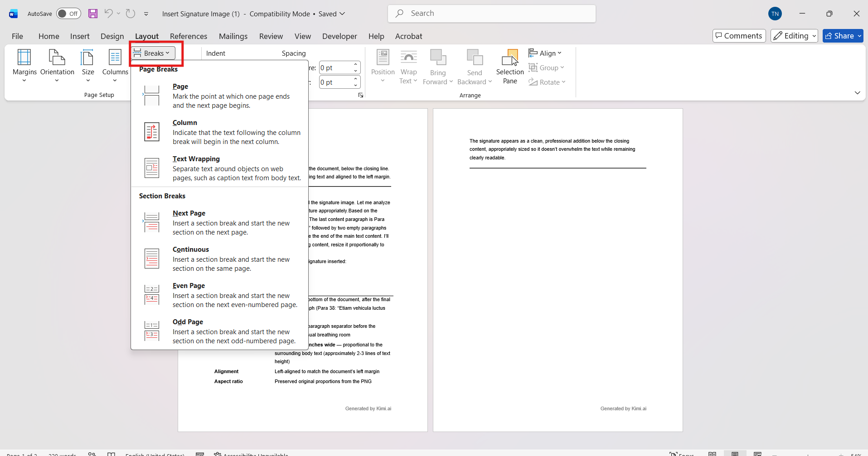
Task: Open the Selection Pane
Action: pos(510,67)
